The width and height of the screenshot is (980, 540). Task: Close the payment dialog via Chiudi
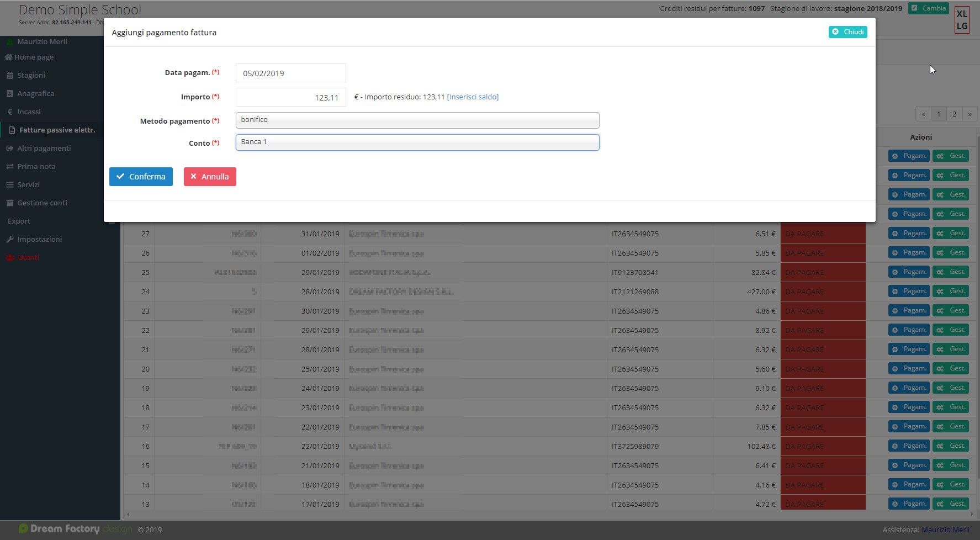pyautogui.click(x=847, y=32)
